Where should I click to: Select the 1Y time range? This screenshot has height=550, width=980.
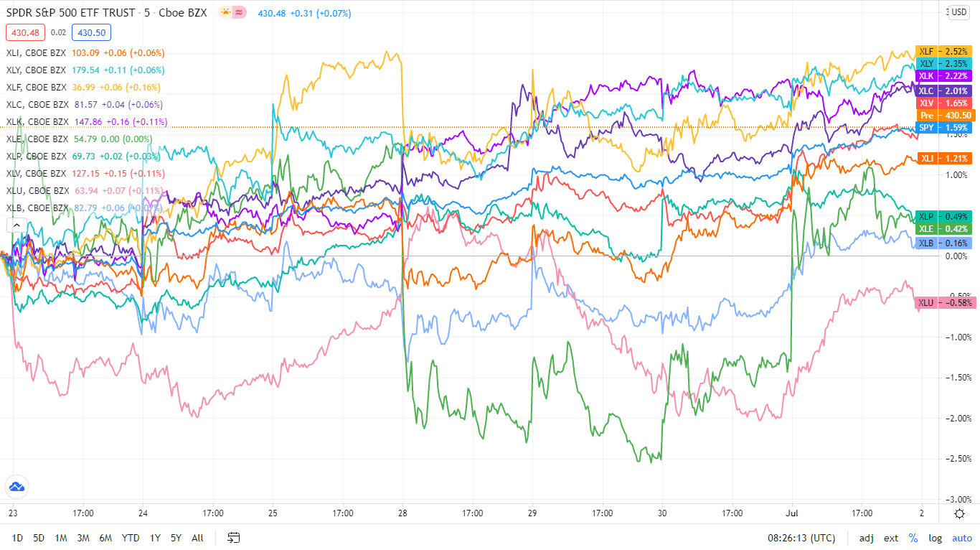(x=155, y=538)
